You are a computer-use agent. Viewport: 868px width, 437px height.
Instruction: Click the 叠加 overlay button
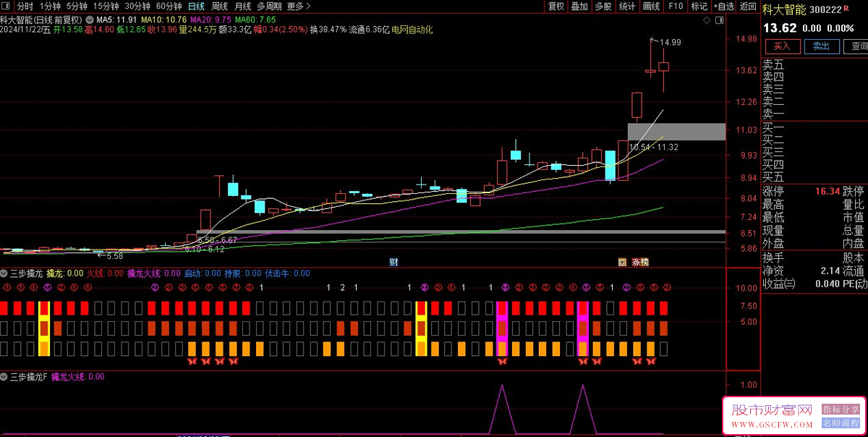(x=579, y=6)
